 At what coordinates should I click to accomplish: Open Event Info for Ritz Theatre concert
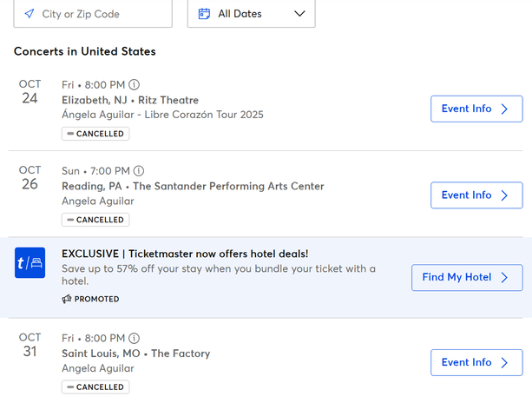point(476,109)
